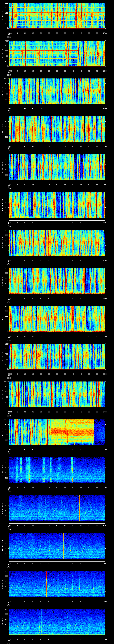Open the 7:25 spectrogram panel
114x644 pixels.
57,356
